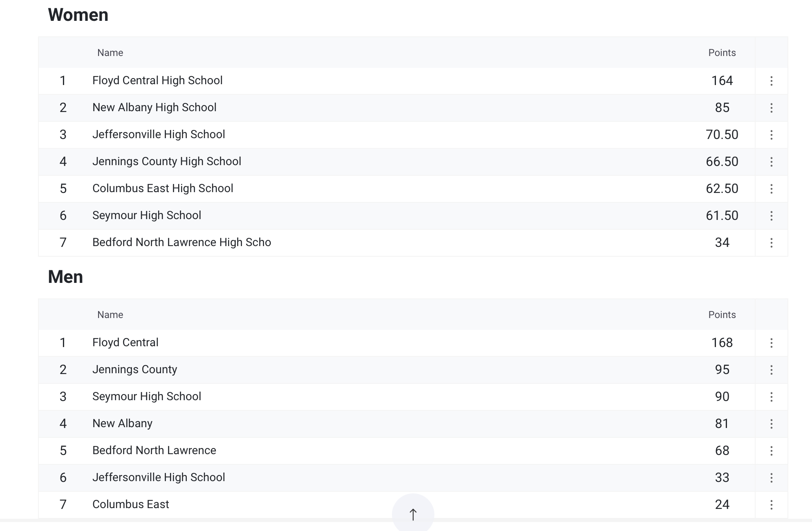Click three-dot menu for New Albany High School
The height and width of the screenshot is (531, 812).
pos(771,108)
